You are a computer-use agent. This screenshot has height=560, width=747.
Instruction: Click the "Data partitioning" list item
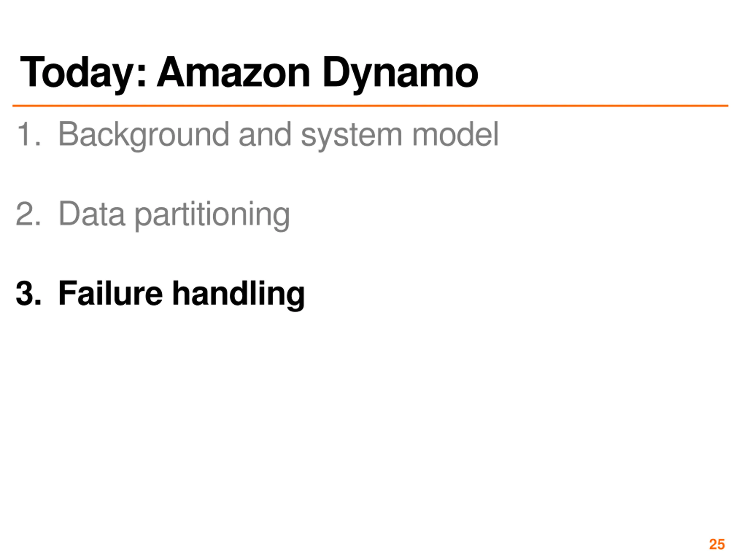click(x=174, y=214)
